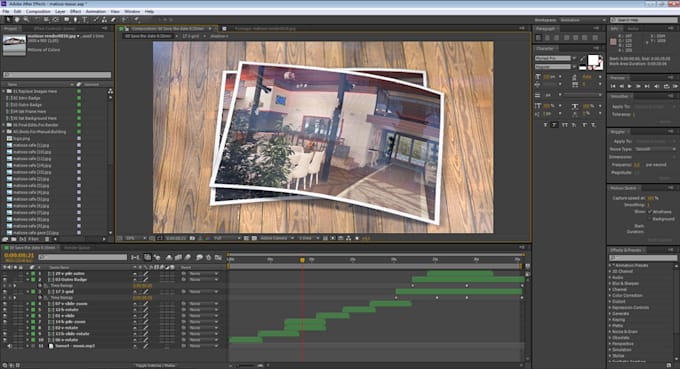Open Wiggler Noise Type dropdown
680x369 pixels.
[x=655, y=149]
